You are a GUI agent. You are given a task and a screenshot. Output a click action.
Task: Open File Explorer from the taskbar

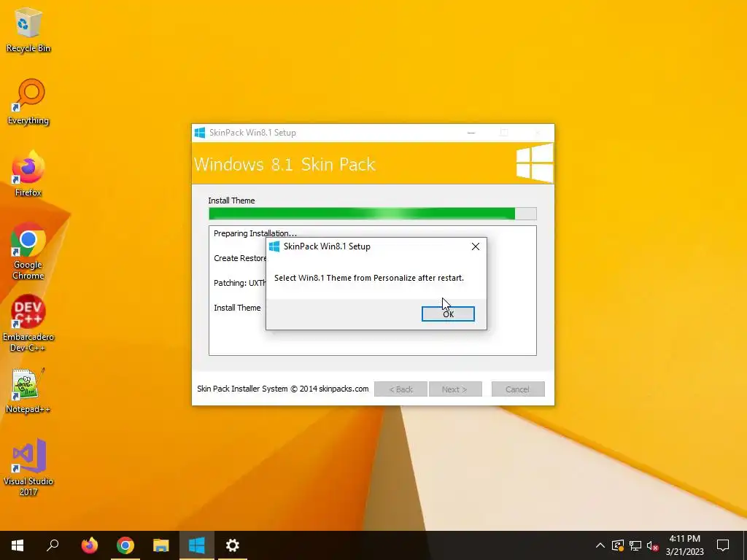pyautogui.click(x=160, y=545)
